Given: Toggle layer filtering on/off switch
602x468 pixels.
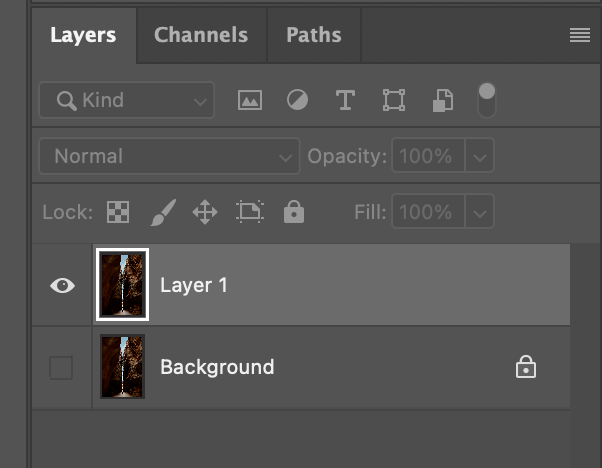Looking at the screenshot, I should point(486,100).
